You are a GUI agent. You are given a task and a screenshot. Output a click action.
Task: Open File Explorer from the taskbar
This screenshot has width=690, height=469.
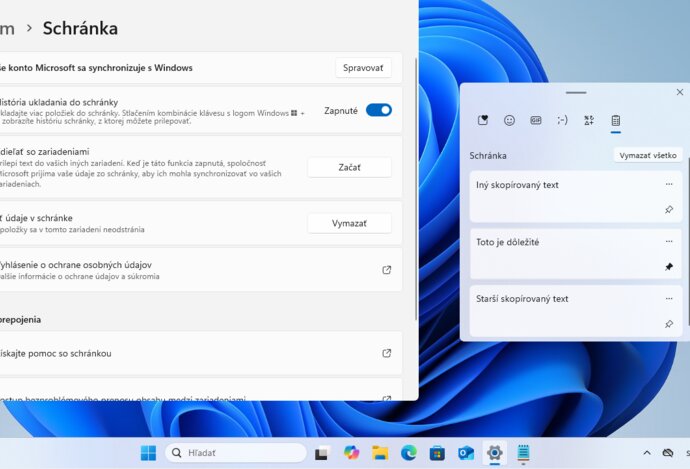(x=380, y=453)
